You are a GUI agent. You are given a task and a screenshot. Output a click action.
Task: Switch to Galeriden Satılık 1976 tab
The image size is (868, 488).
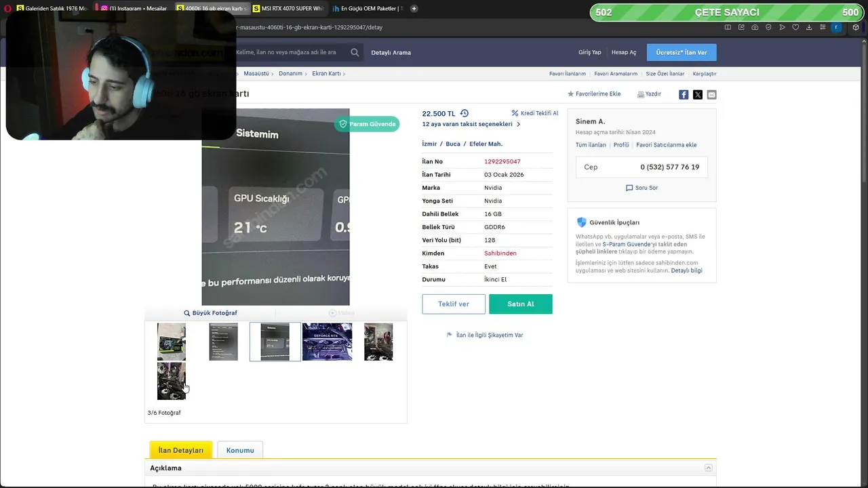tap(52, 8)
